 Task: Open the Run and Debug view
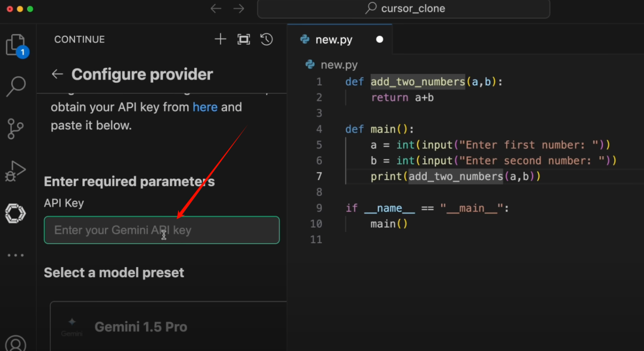coord(16,171)
